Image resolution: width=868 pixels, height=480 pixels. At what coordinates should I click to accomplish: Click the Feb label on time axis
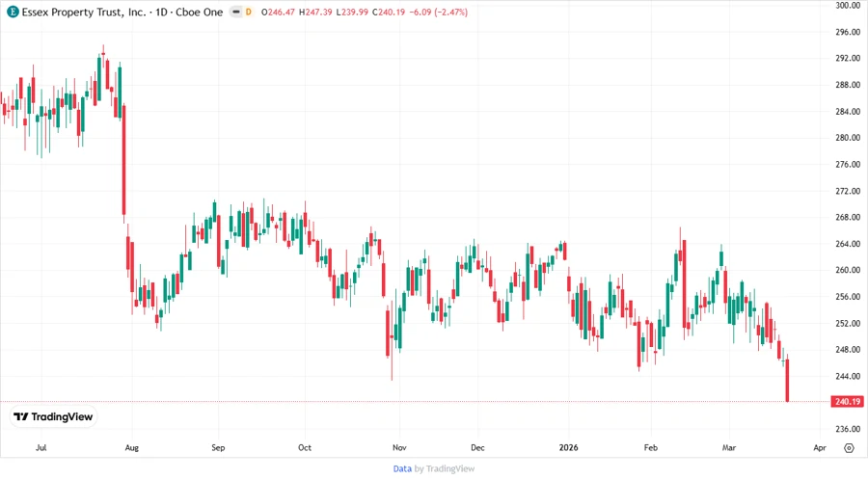click(x=650, y=447)
